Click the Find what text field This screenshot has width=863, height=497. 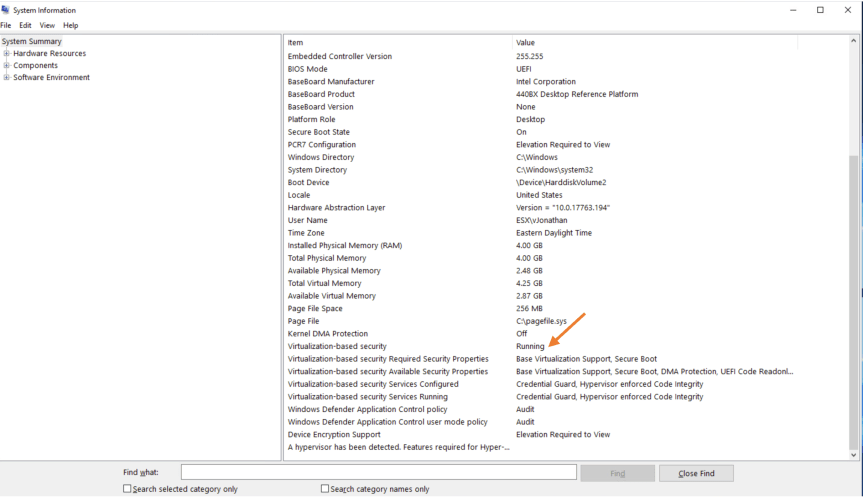coord(378,473)
